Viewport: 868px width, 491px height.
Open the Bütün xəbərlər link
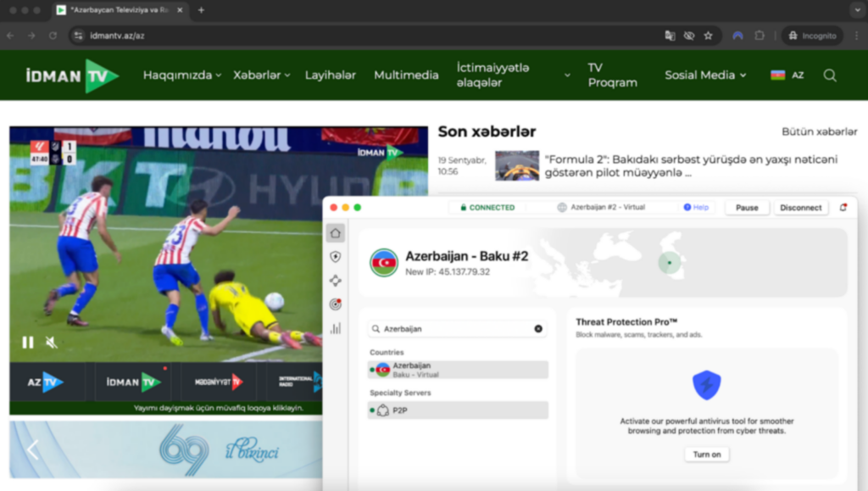click(820, 131)
